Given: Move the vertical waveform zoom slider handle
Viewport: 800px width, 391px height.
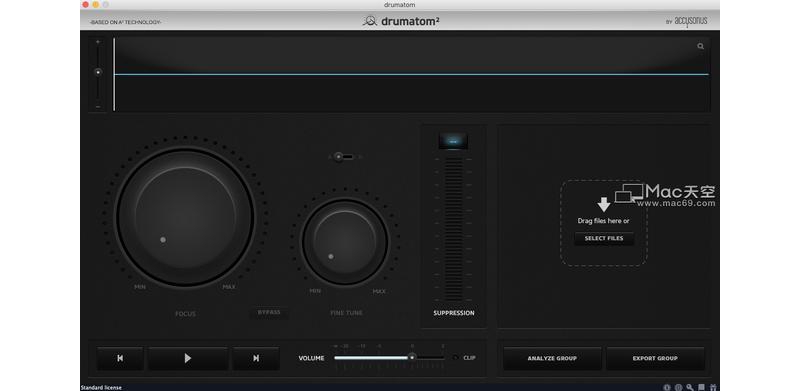Looking at the screenshot, I should pyautogui.click(x=98, y=72).
